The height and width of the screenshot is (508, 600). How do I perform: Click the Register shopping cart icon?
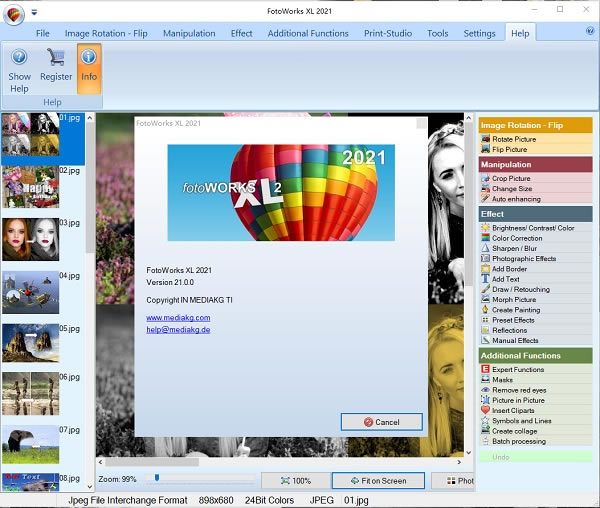click(x=56, y=59)
